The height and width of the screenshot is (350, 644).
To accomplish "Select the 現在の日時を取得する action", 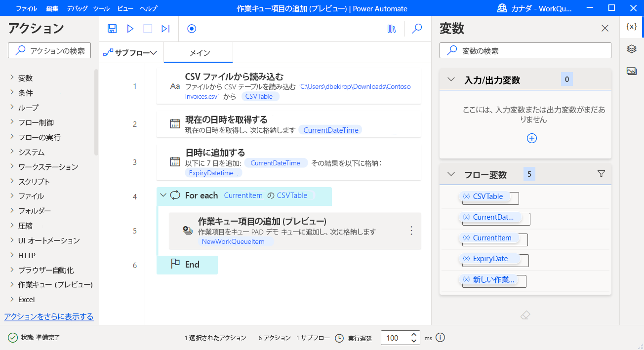I will coord(288,124).
